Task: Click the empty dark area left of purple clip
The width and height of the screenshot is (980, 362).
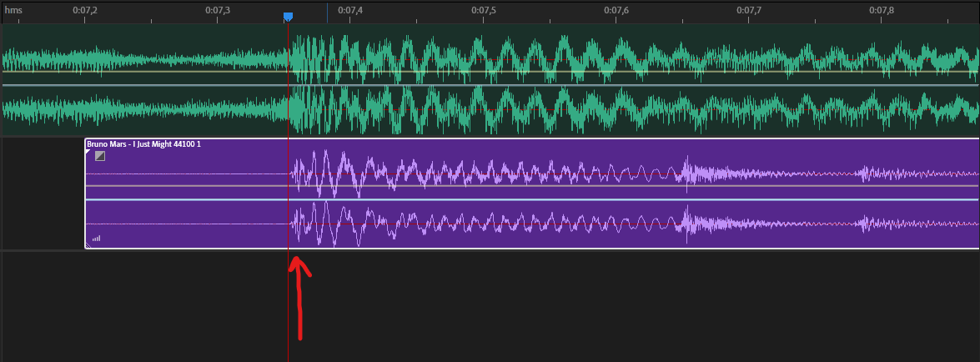Action: pos(42,194)
